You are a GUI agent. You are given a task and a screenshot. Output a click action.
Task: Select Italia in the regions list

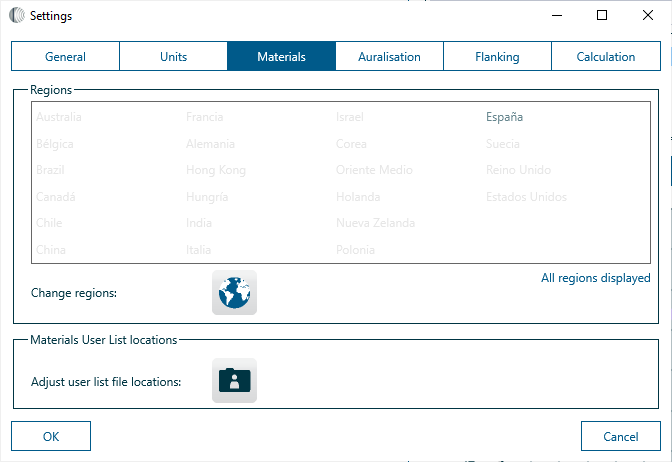click(198, 249)
